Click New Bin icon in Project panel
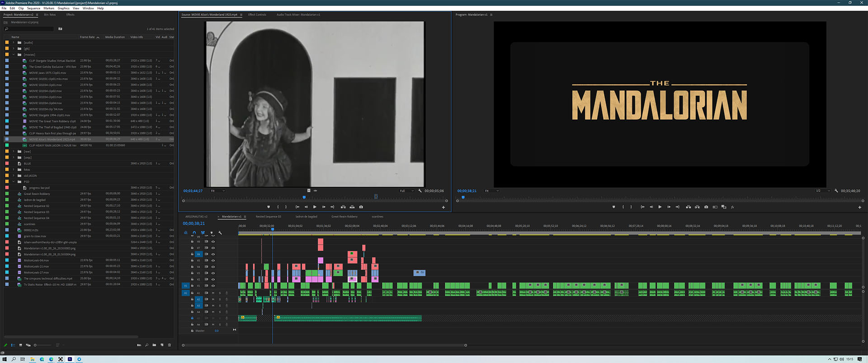This screenshot has width=868, height=363. point(154,345)
